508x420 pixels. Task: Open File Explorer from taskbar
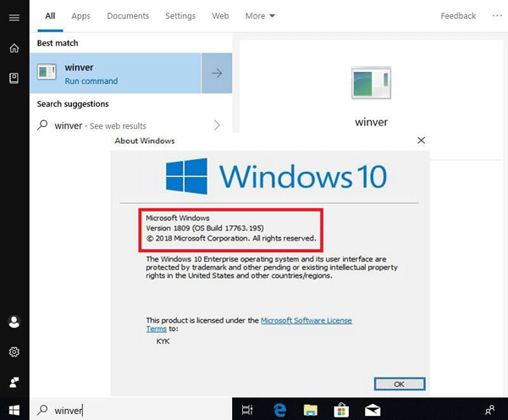(311, 410)
